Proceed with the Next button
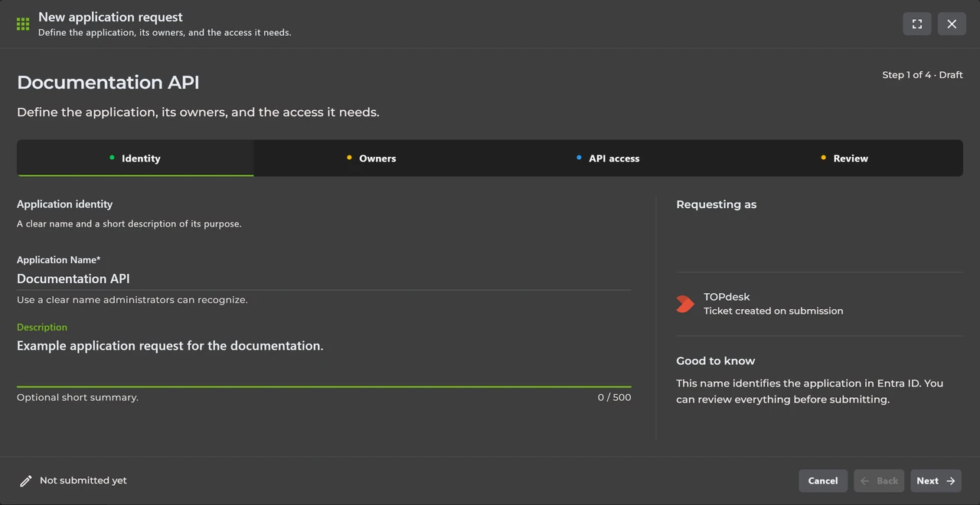980x505 pixels. (936, 481)
